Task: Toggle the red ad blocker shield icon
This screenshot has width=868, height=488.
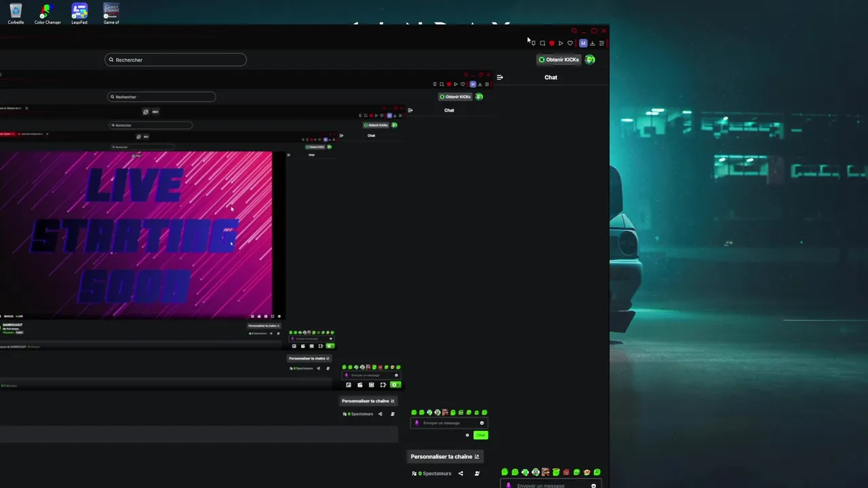Action: [x=552, y=43]
